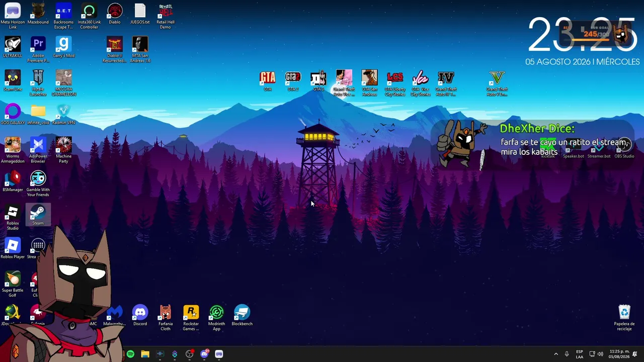This screenshot has width=644, height=362.
Task: Show hidden system tray icons
Action: coord(556,354)
